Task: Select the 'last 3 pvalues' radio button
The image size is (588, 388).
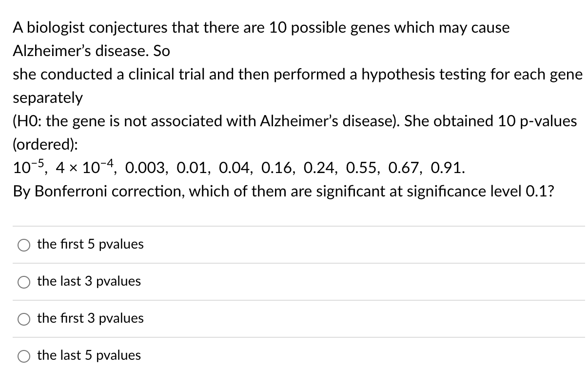Action: point(23,282)
